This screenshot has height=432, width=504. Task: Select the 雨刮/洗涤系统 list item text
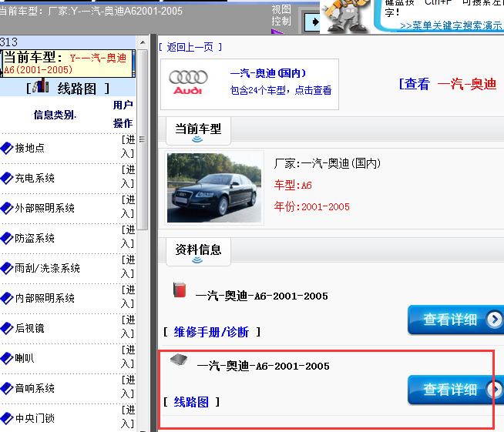[x=47, y=268]
